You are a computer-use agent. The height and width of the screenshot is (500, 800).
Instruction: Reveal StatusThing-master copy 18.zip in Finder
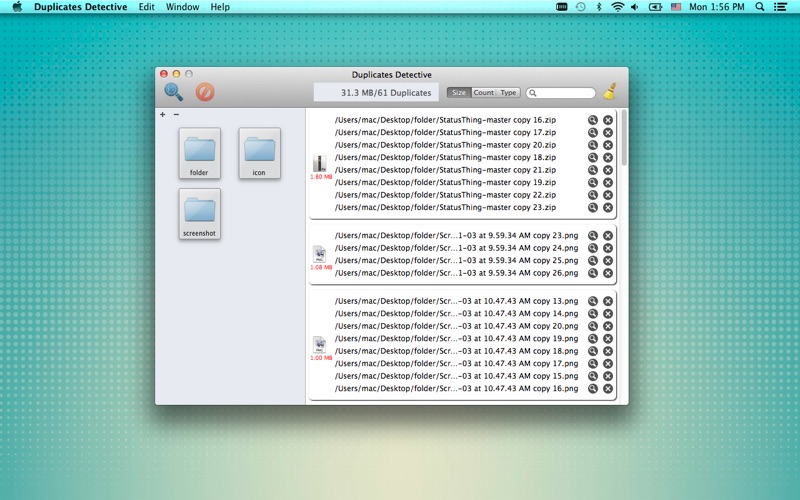tap(592, 157)
